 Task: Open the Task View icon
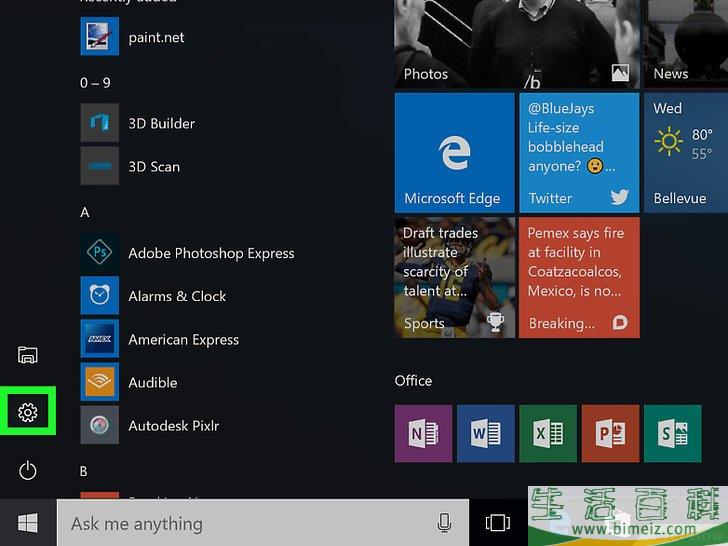[x=498, y=523]
